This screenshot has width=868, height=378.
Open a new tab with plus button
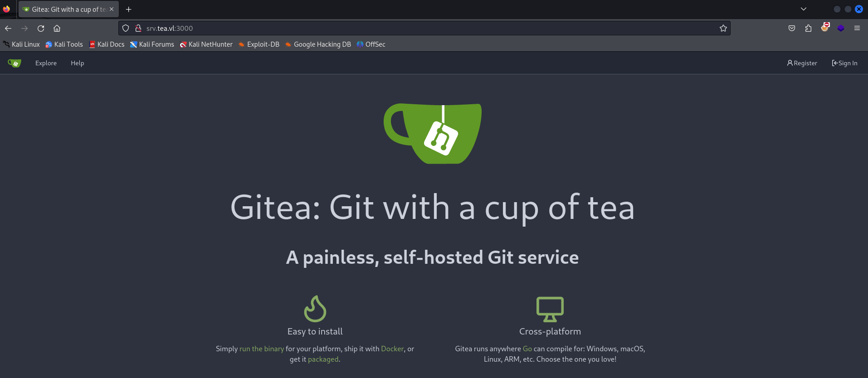(129, 10)
